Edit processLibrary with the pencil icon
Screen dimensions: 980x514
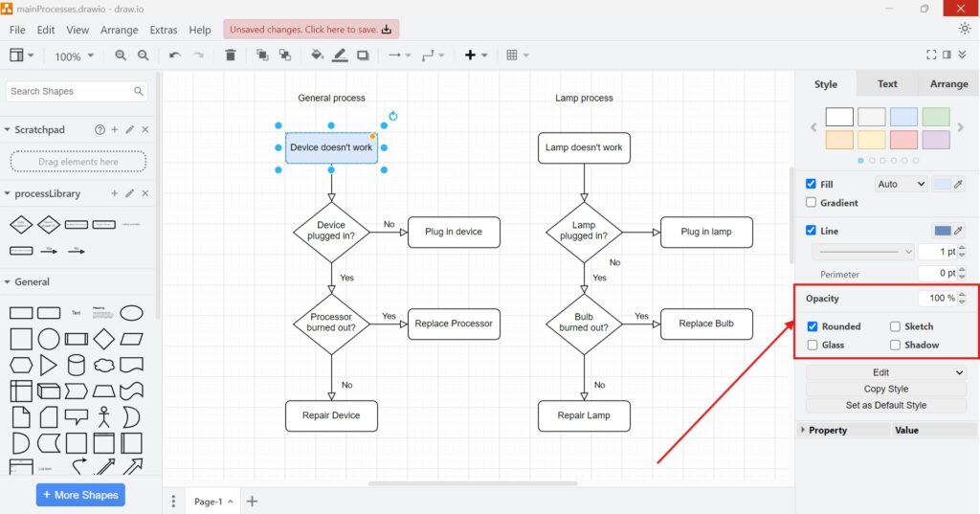tap(130, 193)
